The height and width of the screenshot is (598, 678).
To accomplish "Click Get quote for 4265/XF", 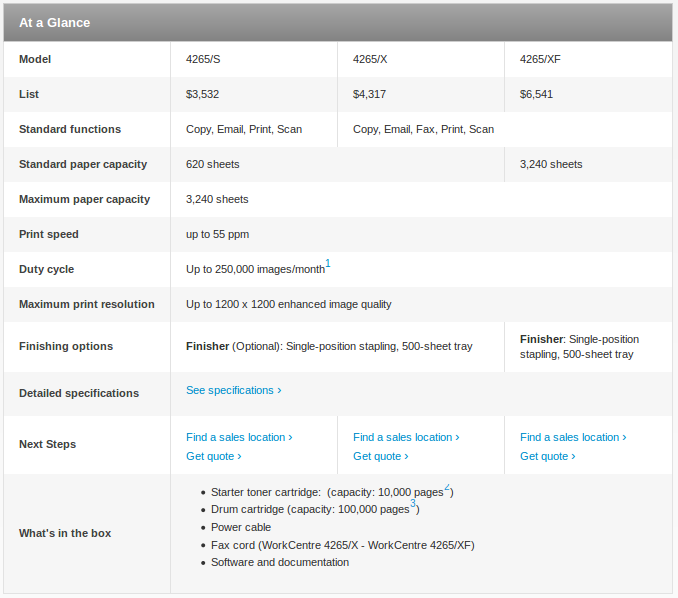I will (x=547, y=456).
